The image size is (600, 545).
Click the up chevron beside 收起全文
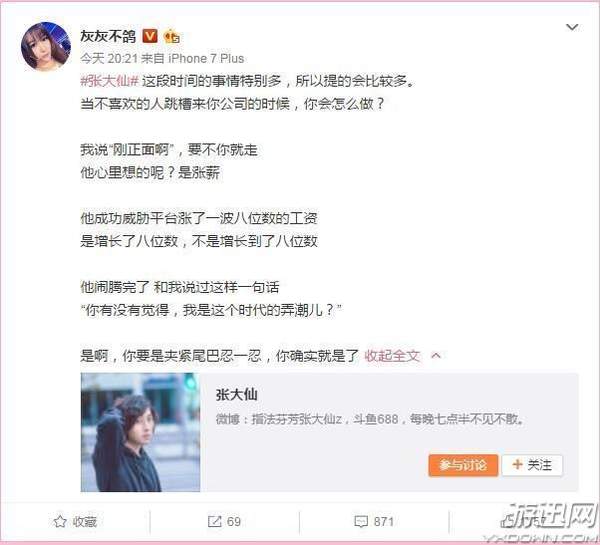point(436,356)
